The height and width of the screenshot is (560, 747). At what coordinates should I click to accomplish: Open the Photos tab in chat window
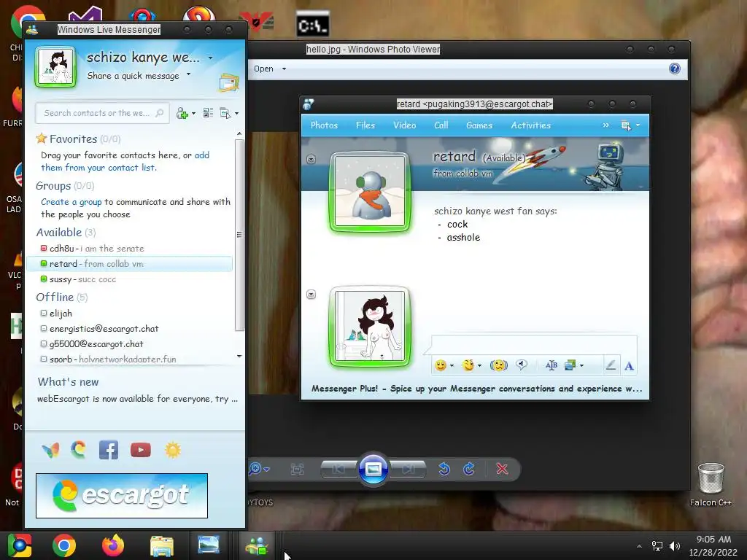pyautogui.click(x=324, y=125)
